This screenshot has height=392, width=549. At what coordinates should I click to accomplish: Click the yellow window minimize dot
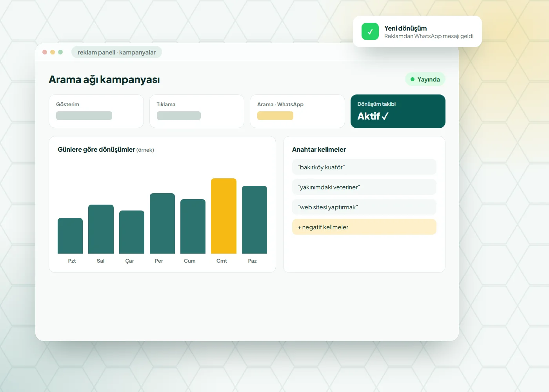(x=53, y=52)
